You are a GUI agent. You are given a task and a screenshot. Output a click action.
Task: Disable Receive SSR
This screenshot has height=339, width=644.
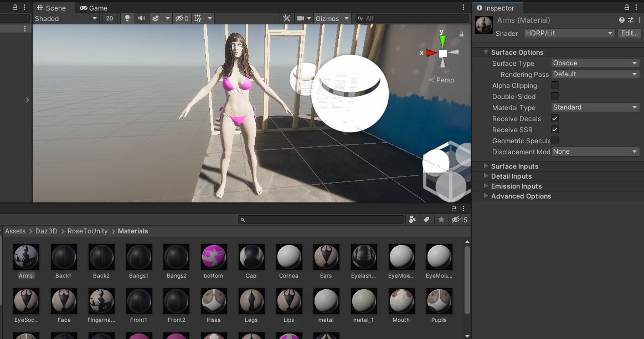coord(554,129)
